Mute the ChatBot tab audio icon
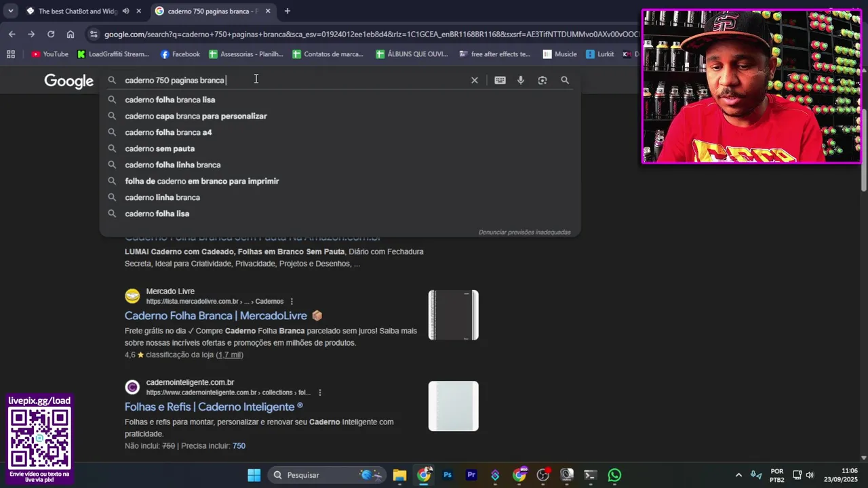 125,11
